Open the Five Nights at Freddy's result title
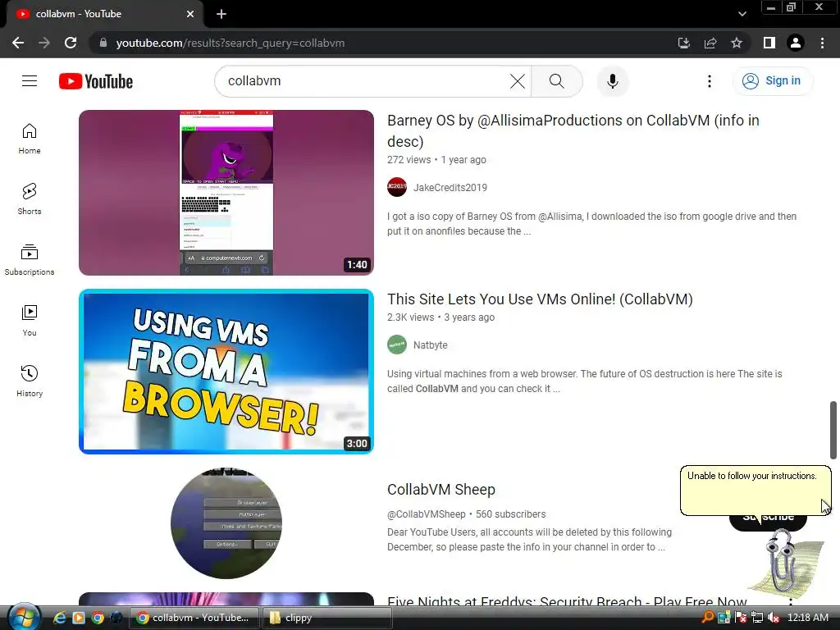 (x=567, y=601)
